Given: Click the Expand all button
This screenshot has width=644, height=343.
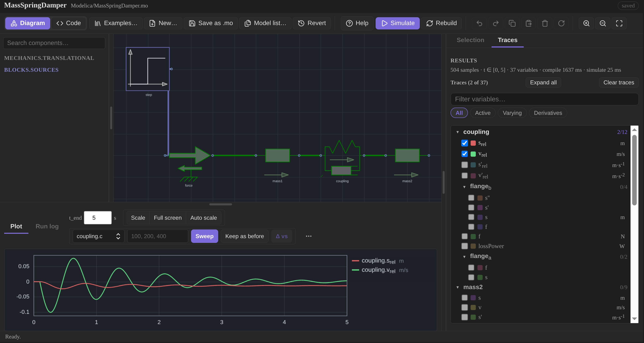Looking at the screenshot, I should click(x=543, y=82).
